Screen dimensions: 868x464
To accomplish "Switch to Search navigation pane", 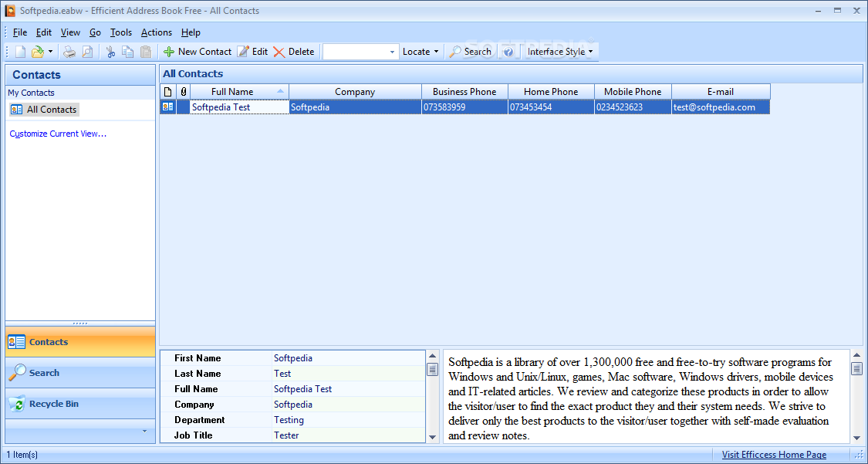I will coord(80,373).
